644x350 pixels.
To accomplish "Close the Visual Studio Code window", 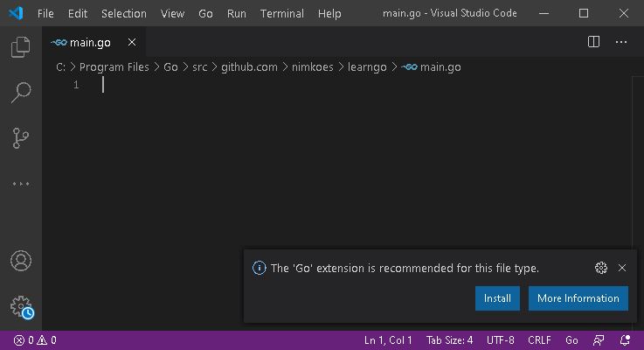I will (x=623, y=13).
